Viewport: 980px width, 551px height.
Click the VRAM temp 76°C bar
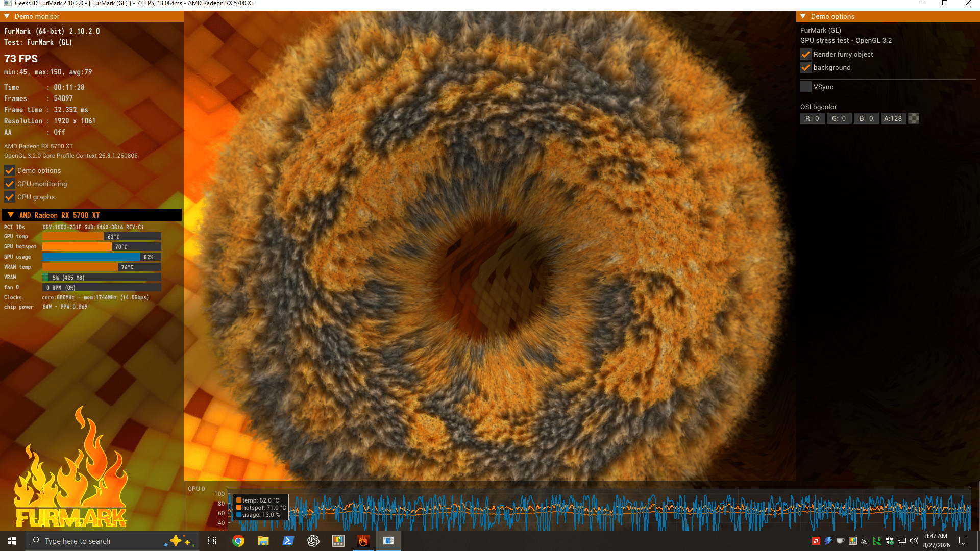click(x=102, y=267)
